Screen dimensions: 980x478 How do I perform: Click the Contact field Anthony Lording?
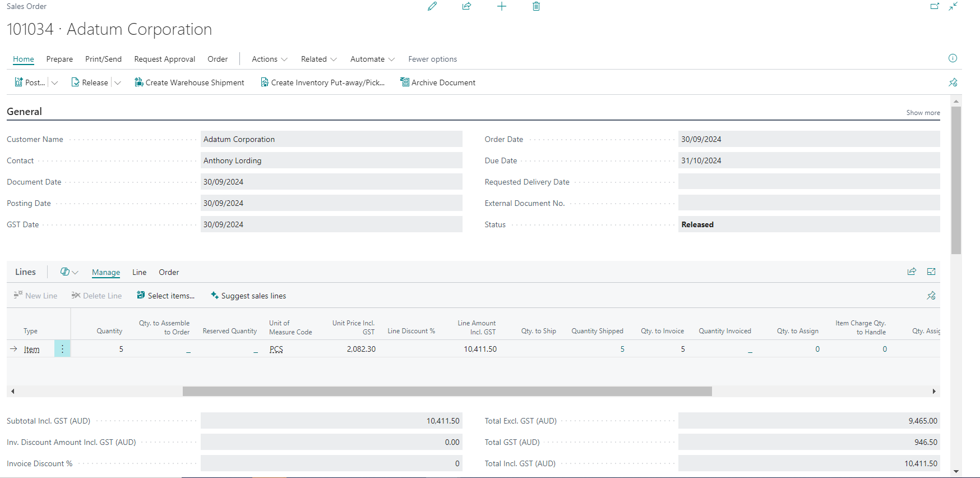[331, 160]
